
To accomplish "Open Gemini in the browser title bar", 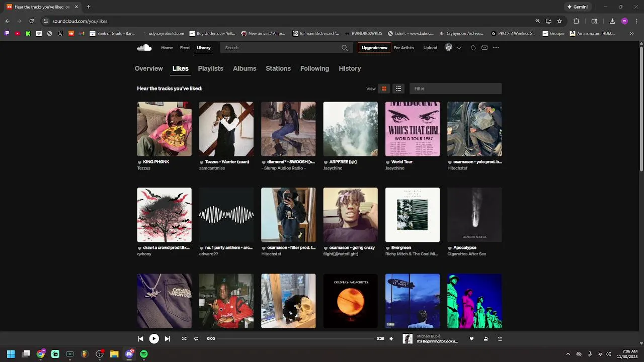I will [x=577, y=7].
